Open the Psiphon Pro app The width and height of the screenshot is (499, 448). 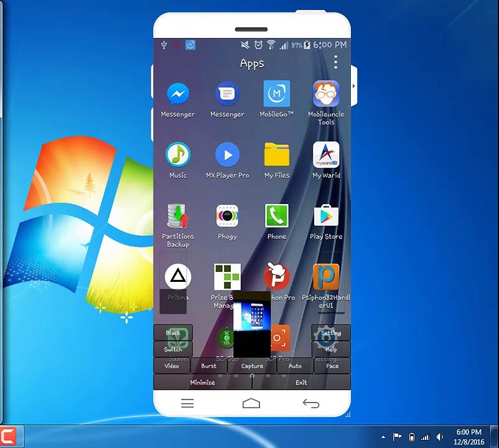pyautogui.click(x=276, y=276)
